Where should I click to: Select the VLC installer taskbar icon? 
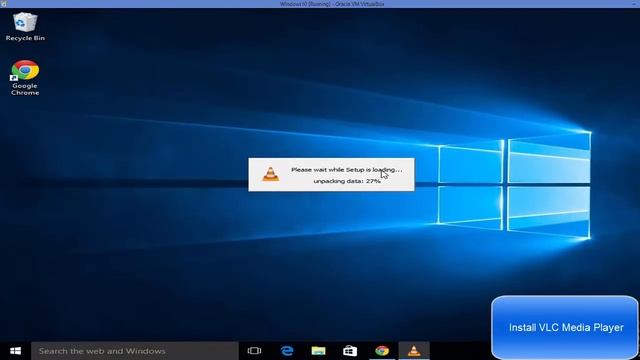tap(414, 351)
